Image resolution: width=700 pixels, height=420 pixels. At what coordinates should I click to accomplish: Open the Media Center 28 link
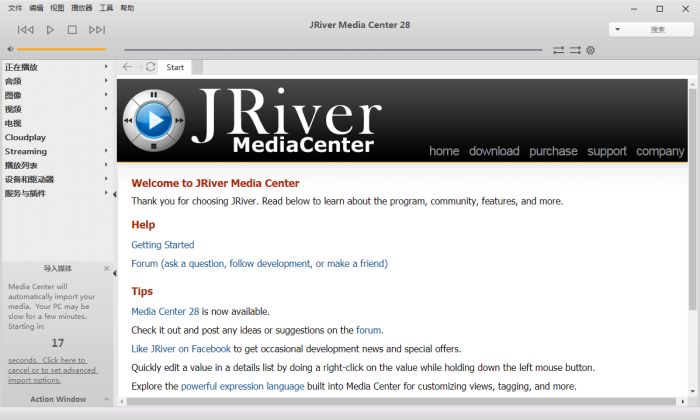coord(165,311)
